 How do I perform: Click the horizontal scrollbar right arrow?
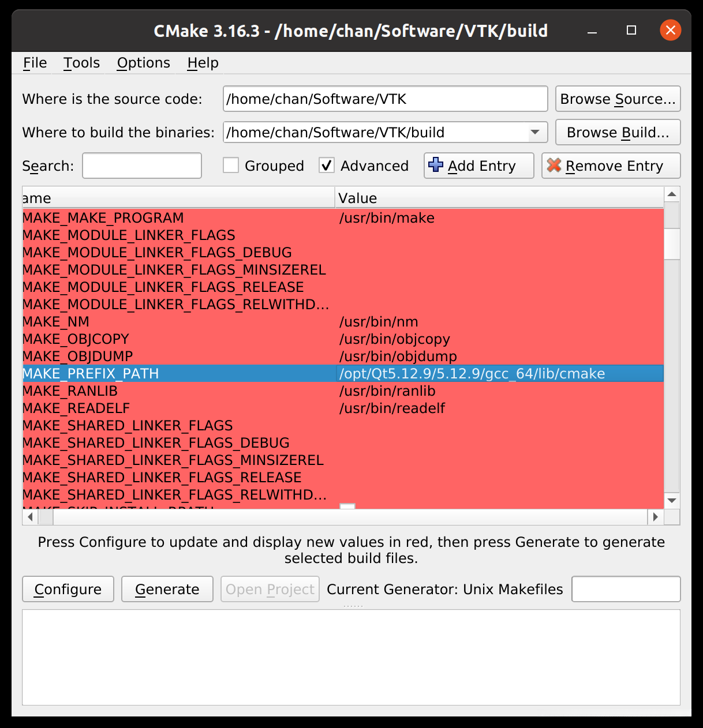(656, 517)
